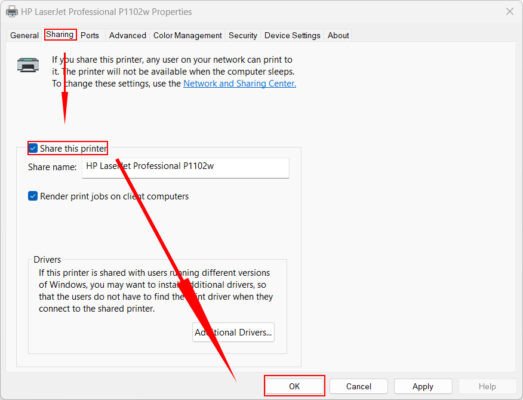The image size is (523, 400).
Task: Open Additional Drivers dialog
Action: pos(233,332)
